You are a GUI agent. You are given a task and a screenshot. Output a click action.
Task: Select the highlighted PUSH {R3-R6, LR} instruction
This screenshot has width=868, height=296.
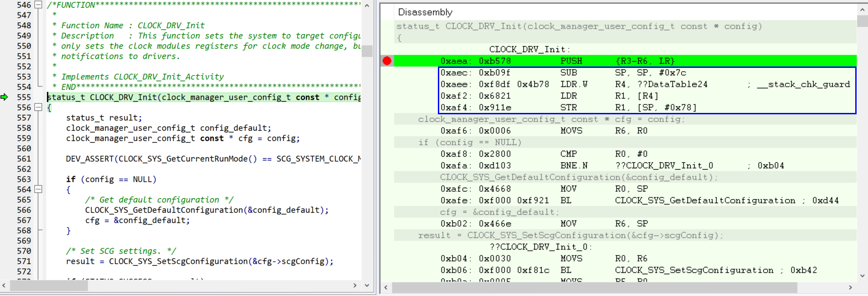tap(571, 61)
